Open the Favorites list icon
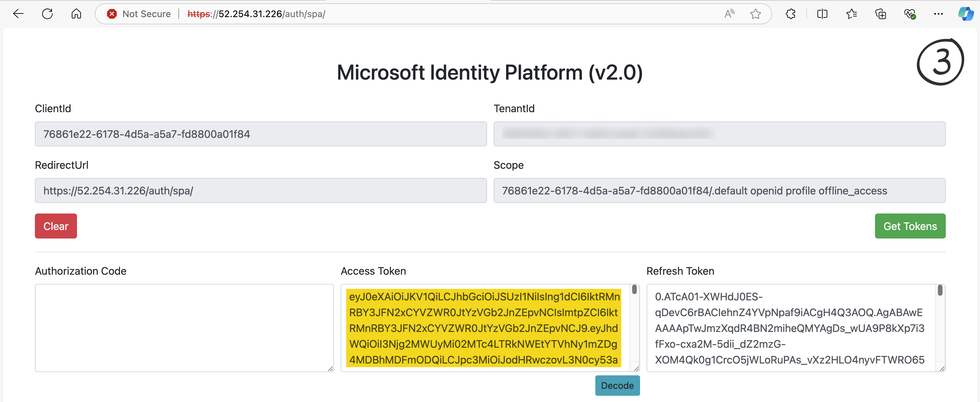Screen dimensions: 980x402 [851, 14]
